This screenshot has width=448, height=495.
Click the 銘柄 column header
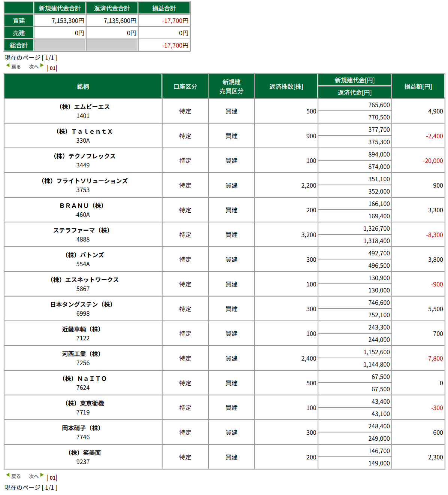[83, 86]
